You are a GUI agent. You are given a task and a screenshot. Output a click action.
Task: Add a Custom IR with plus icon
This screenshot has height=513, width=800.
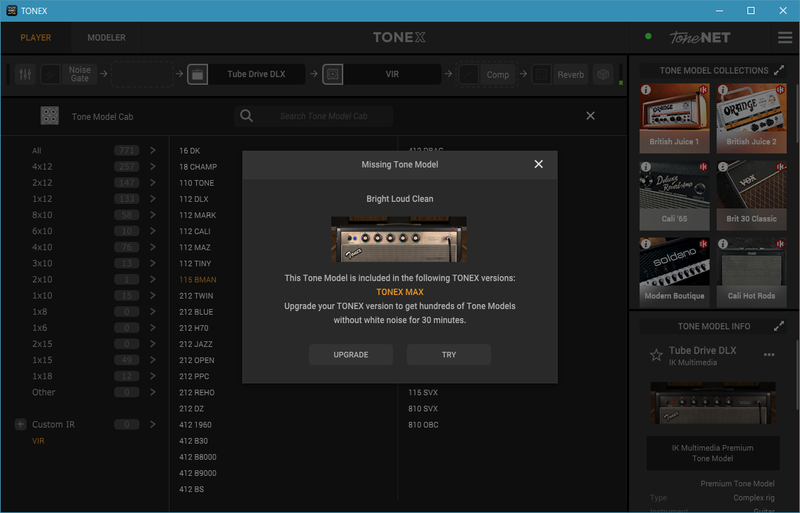point(20,424)
